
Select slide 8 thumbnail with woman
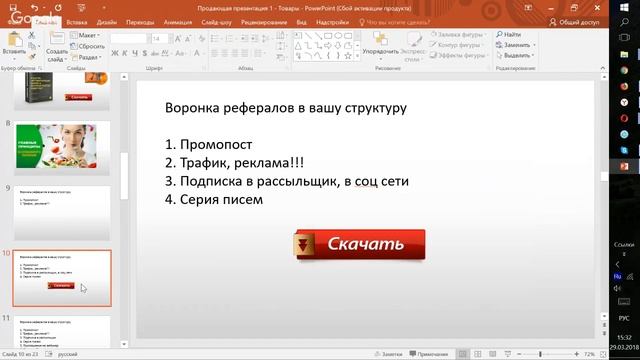[x=62, y=148]
